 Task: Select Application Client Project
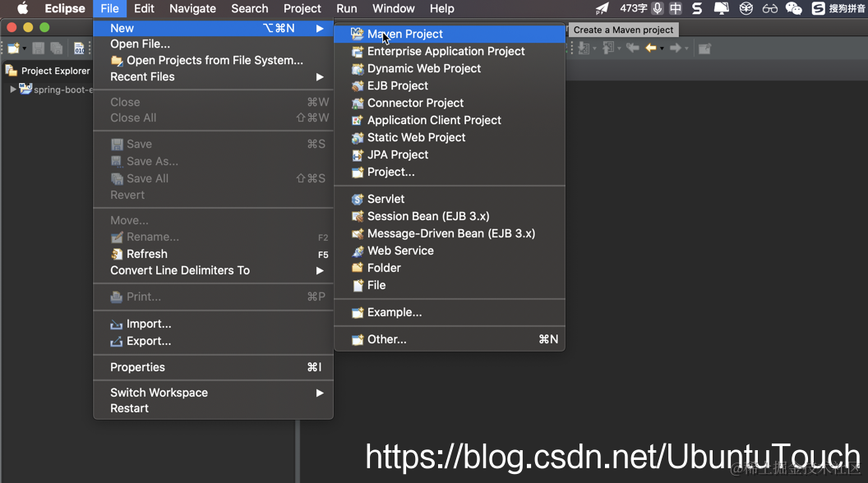[x=450, y=120]
